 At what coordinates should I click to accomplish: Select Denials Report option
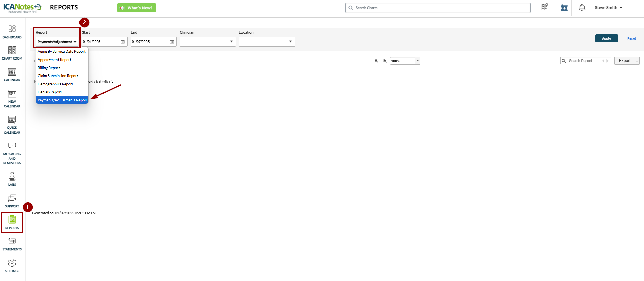pyautogui.click(x=62, y=92)
